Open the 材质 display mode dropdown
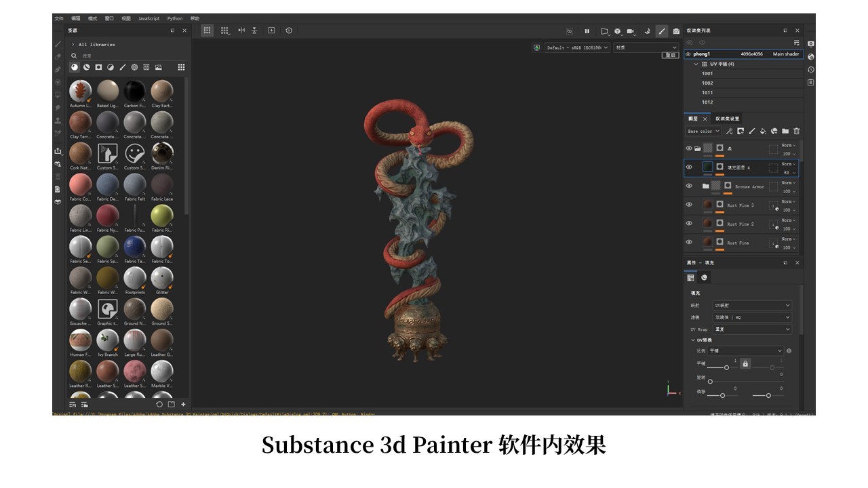Image resolution: width=868 pixels, height=488 pixels. [644, 47]
